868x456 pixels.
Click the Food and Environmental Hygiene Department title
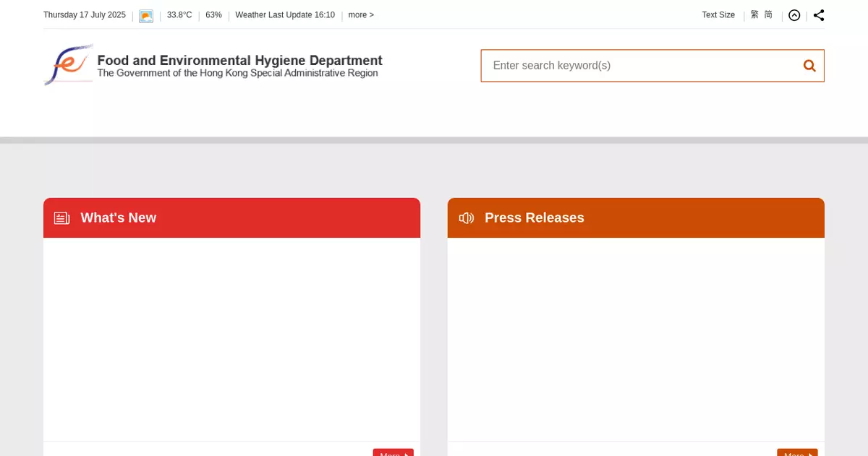(x=239, y=61)
